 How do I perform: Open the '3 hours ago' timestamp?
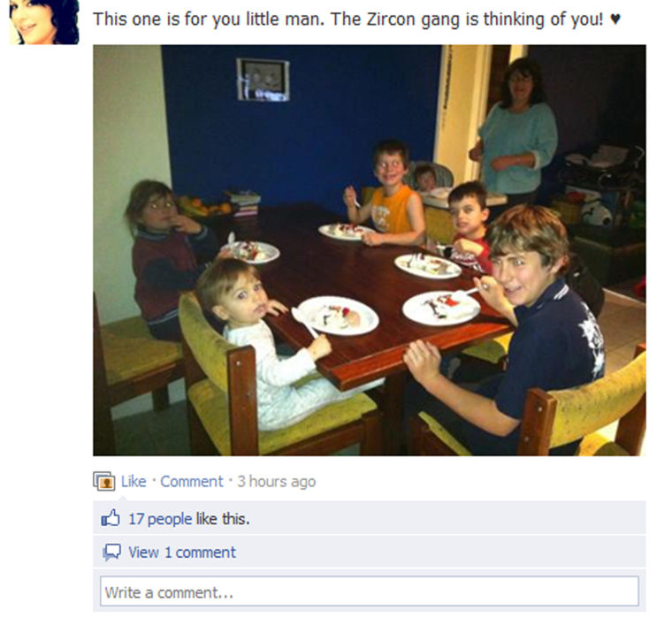coord(277,481)
